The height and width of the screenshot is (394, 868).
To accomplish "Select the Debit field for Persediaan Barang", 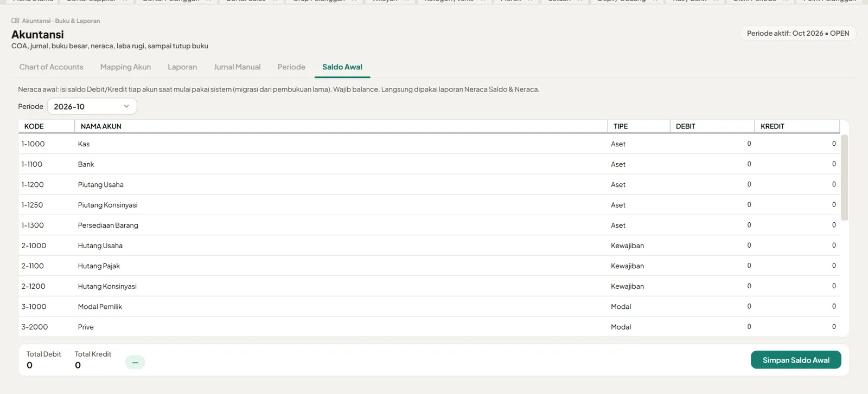I will tap(712, 225).
